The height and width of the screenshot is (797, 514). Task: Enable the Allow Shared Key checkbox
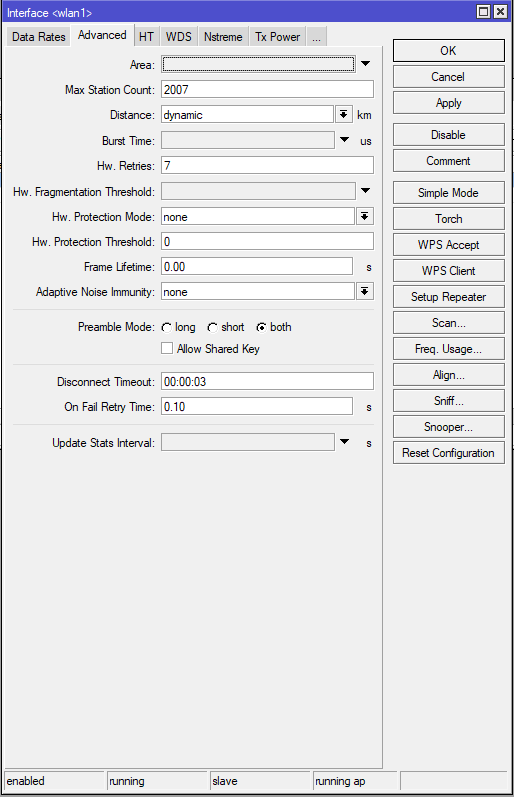[167, 348]
